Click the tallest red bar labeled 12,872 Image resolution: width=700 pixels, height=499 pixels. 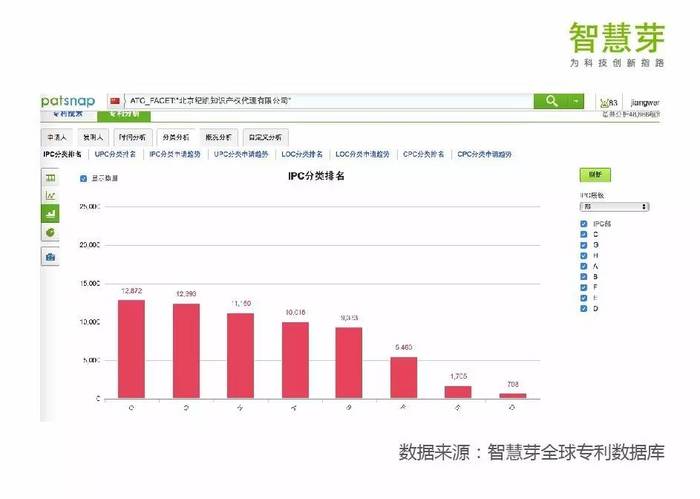pyautogui.click(x=131, y=349)
